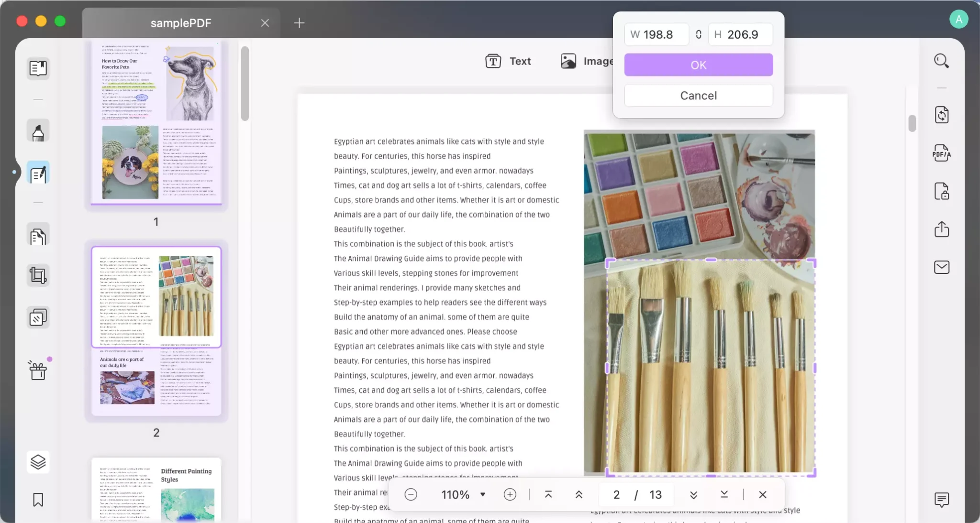This screenshot has width=980, height=523.
Task: Go to previous page arrow
Action: [x=579, y=494]
